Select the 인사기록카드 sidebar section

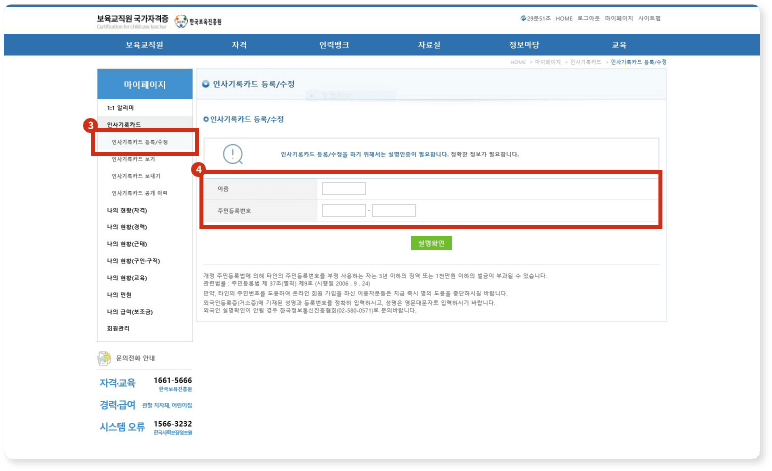[x=124, y=125]
